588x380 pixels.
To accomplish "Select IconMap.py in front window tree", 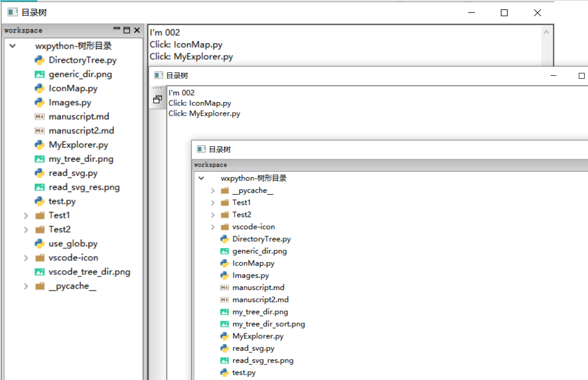I will pos(253,263).
